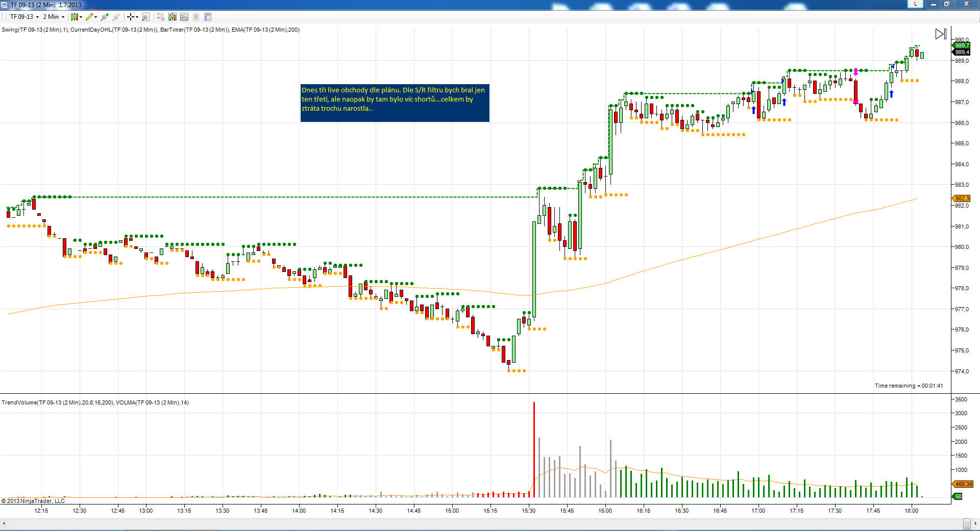Expand the crosshair cursor dropdown arrow
980x531 pixels.
(137, 17)
